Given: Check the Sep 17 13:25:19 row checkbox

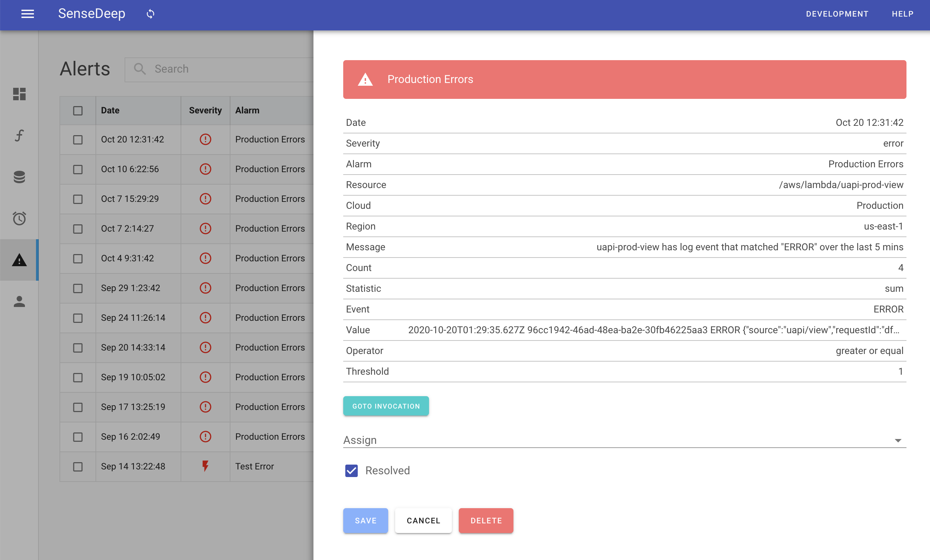Looking at the screenshot, I should [78, 407].
